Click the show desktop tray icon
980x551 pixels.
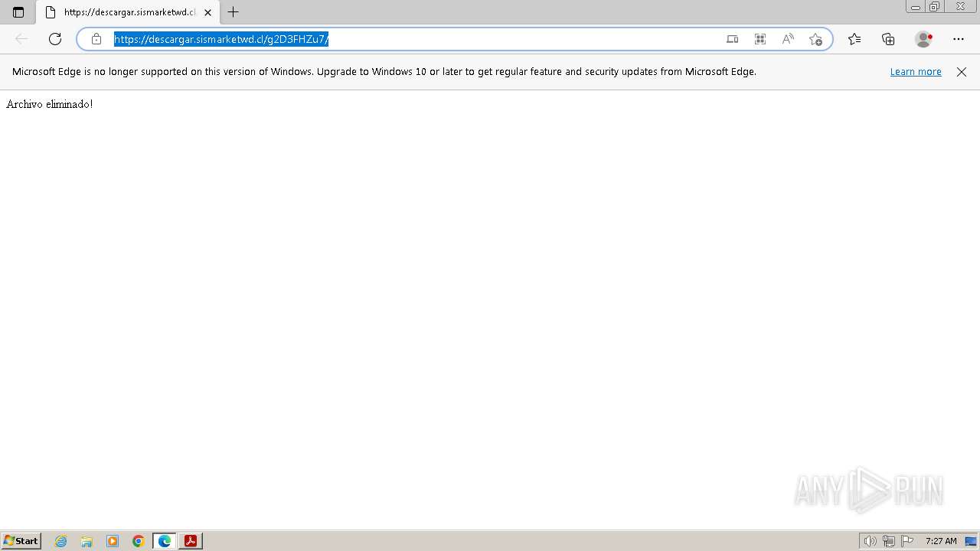pos(971,541)
